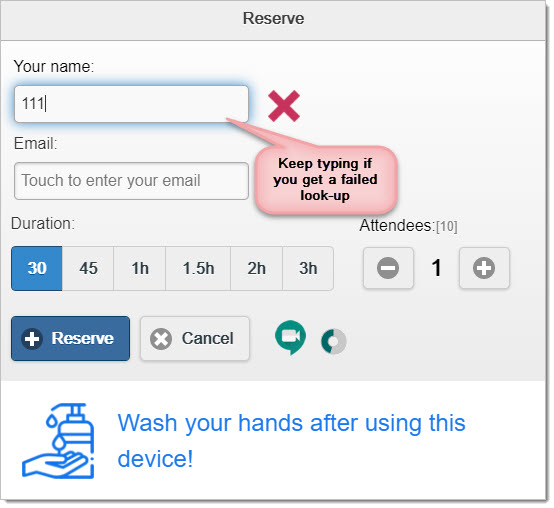Click the plus icon inside Reserve button
Viewport: 554px width, 508px height.
pos(32,338)
